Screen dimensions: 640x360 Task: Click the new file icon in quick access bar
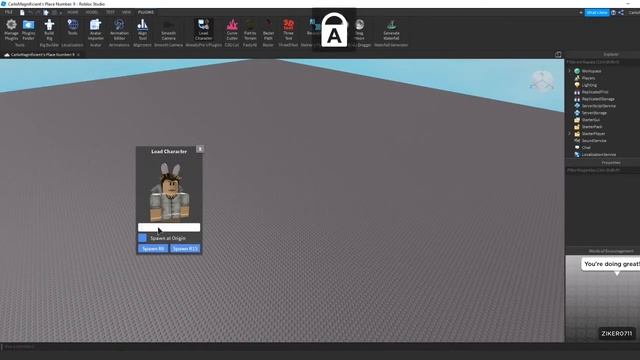point(22,13)
